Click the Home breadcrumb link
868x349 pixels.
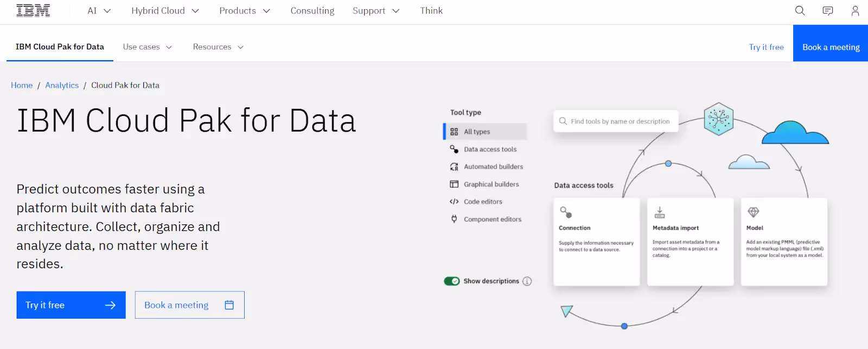point(22,85)
